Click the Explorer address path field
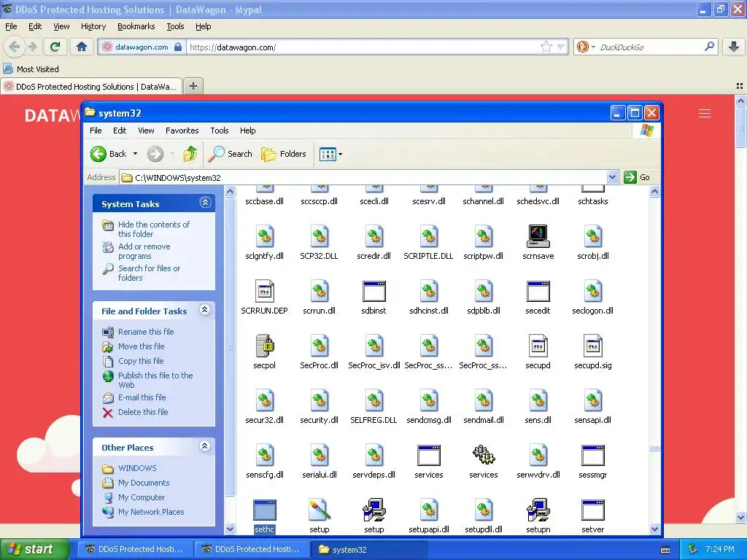 point(364,178)
